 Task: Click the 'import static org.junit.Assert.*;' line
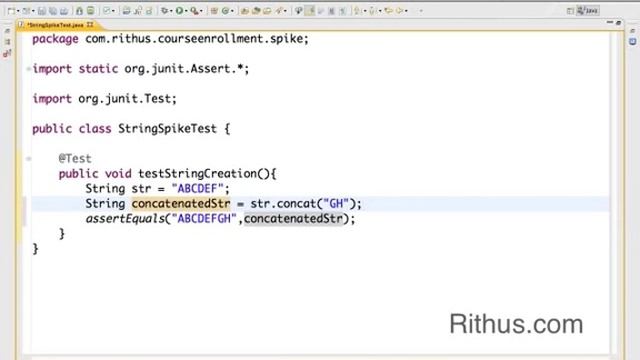(141, 69)
